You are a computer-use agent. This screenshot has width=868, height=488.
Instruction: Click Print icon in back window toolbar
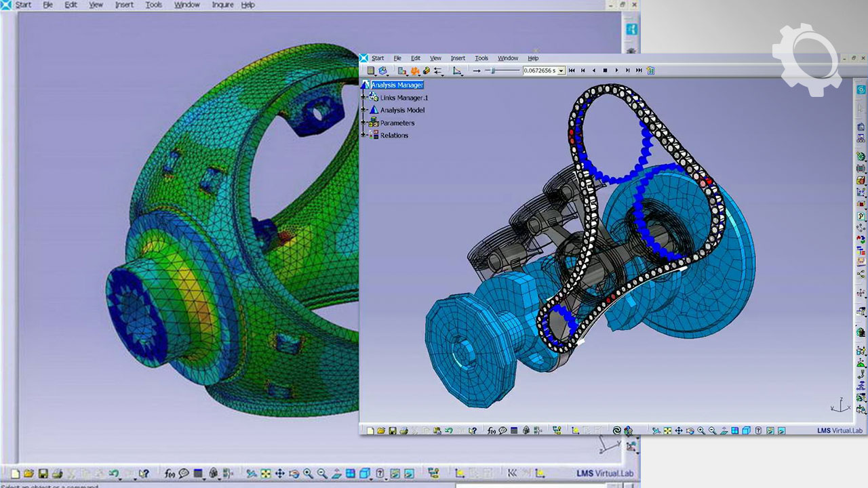click(x=58, y=474)
